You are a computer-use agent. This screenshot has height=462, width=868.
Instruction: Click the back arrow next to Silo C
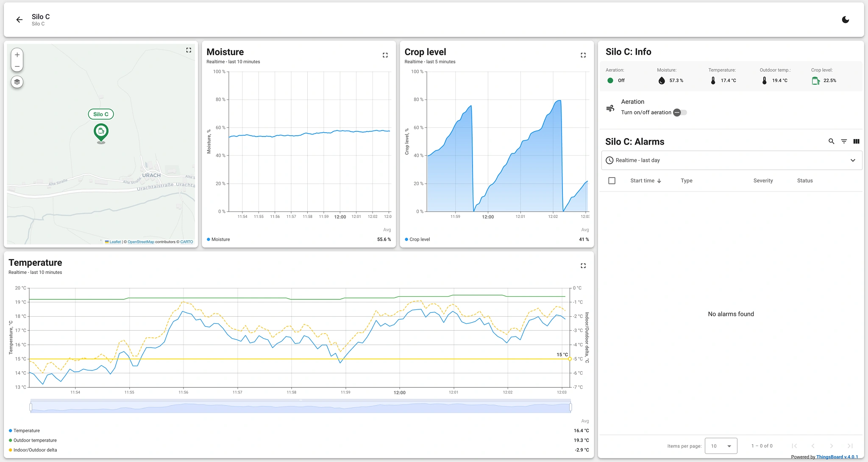(19, 19)
